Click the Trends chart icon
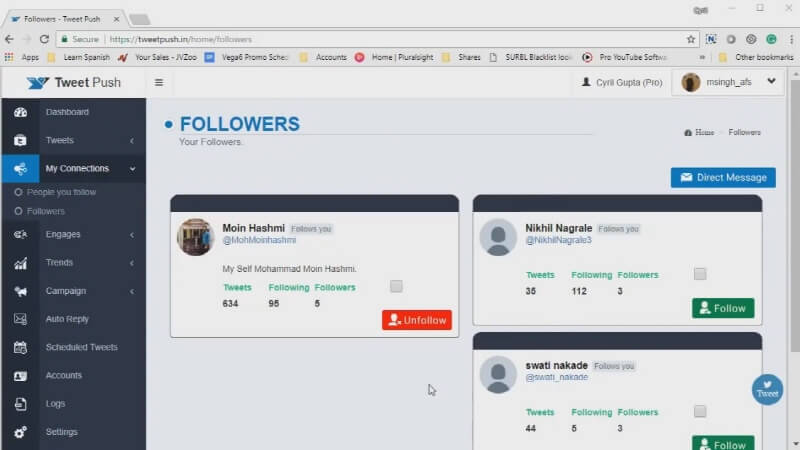The image size is (800, 450). point(20,263)
